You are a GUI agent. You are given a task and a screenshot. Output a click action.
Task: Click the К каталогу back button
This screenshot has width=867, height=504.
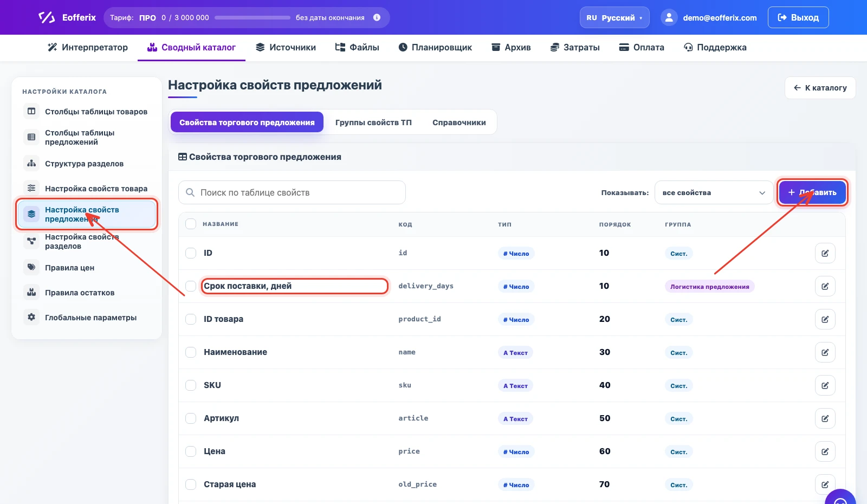pos(820,88)
